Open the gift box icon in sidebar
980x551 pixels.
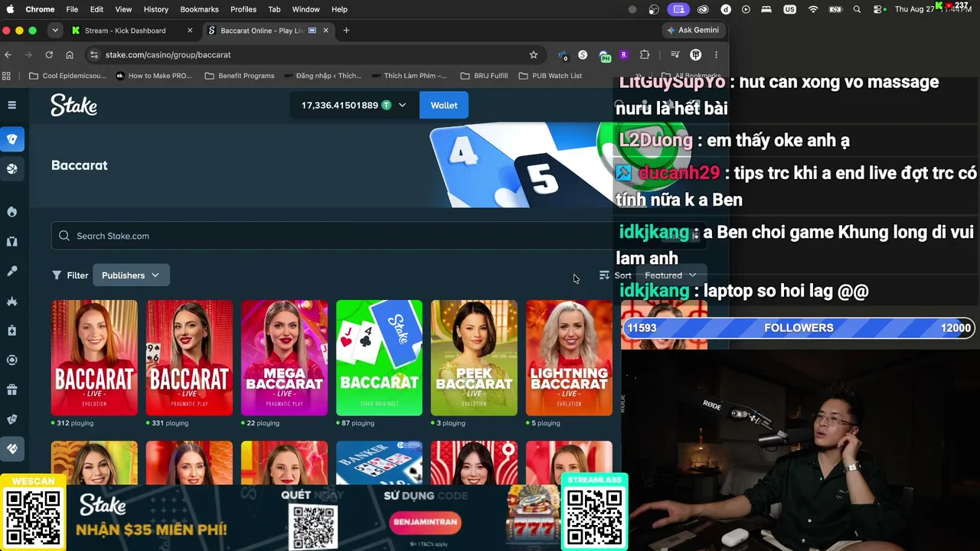click(12, 390)
